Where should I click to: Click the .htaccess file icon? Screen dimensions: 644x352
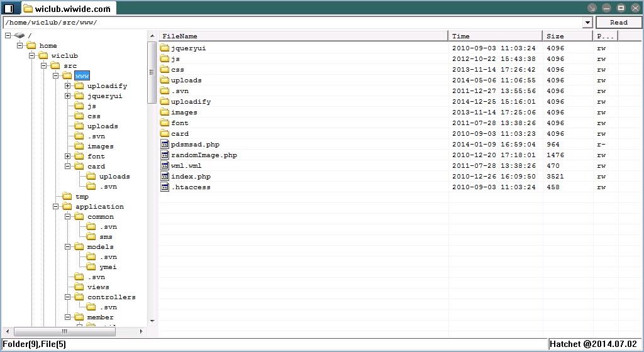tap(165, 187)
